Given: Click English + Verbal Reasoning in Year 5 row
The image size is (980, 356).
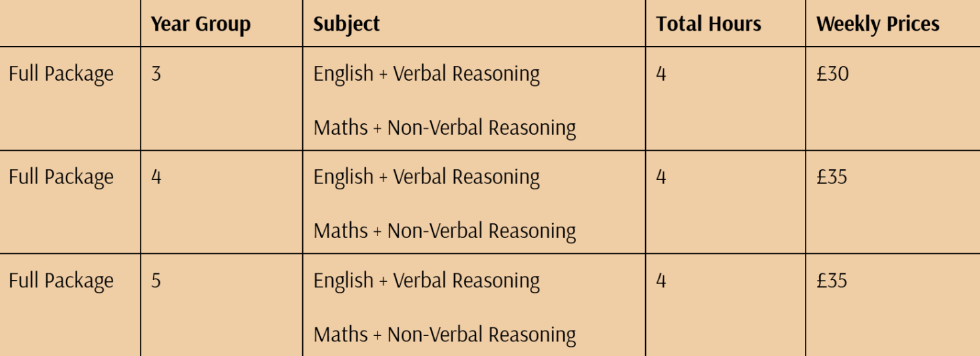Looking at the screenshot, I should (427, 281).
